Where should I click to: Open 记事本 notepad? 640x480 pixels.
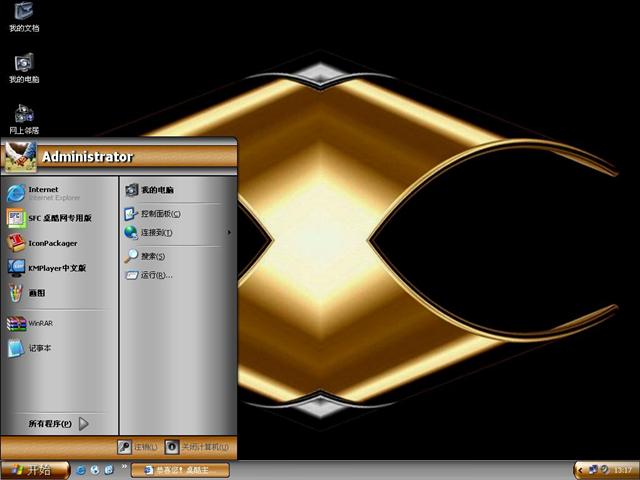(59, 348)
